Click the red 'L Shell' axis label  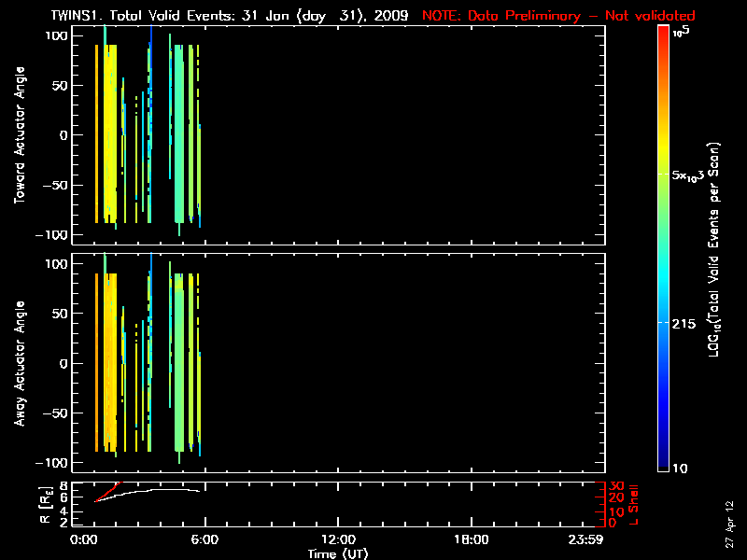[635, 503]
